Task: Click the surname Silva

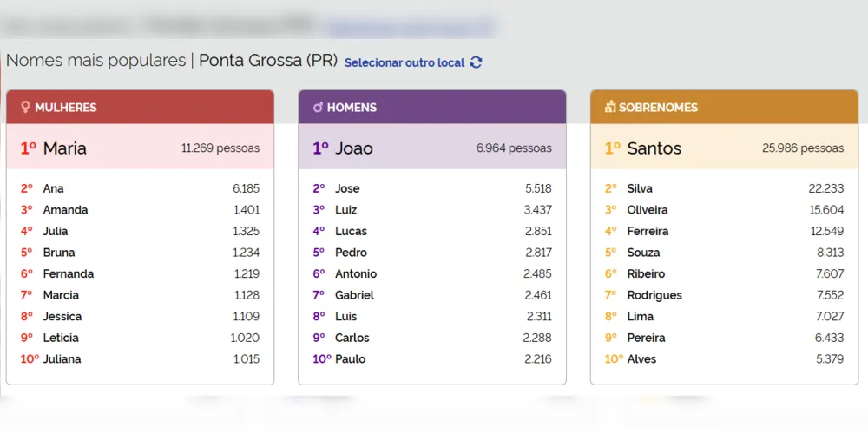Action: point(640,188)
